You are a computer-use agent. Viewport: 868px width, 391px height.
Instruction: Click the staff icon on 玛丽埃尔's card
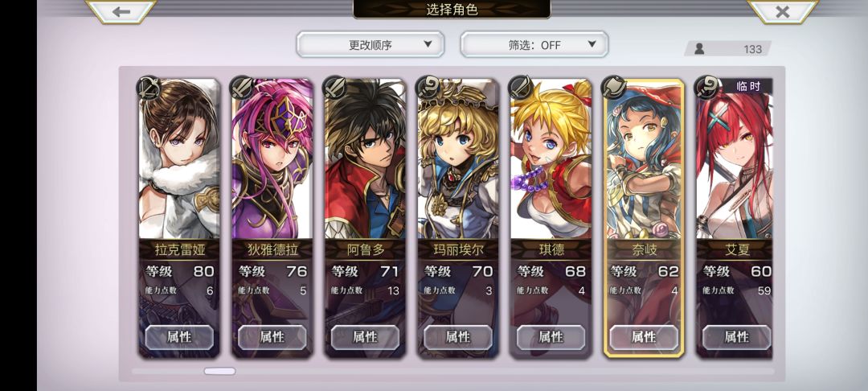pos(428,88)
